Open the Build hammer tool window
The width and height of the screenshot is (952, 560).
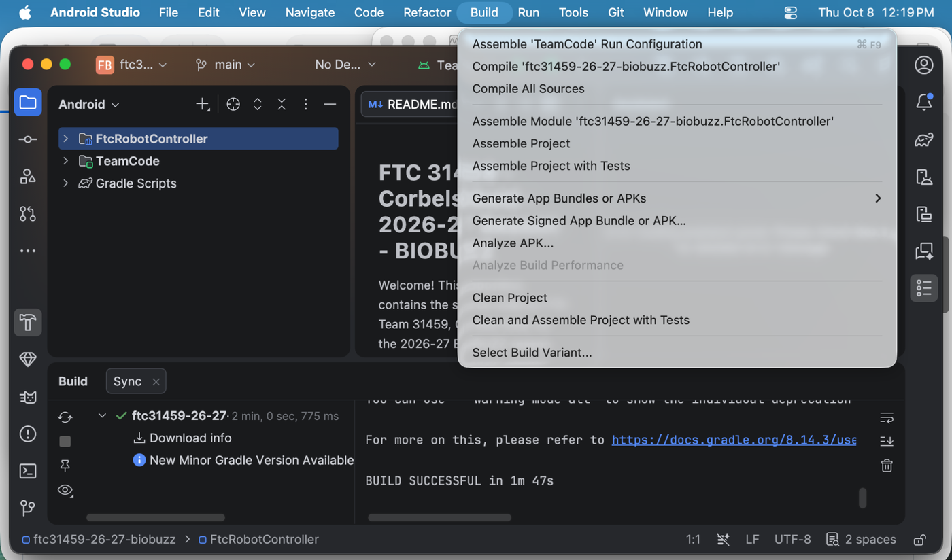tap(28, 322)
